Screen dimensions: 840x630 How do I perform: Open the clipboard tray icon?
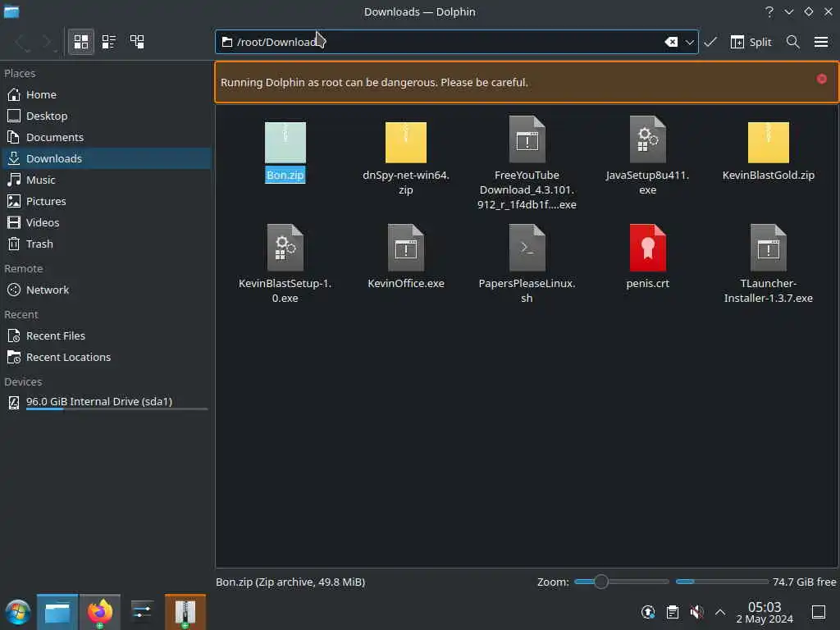[673, 612]
